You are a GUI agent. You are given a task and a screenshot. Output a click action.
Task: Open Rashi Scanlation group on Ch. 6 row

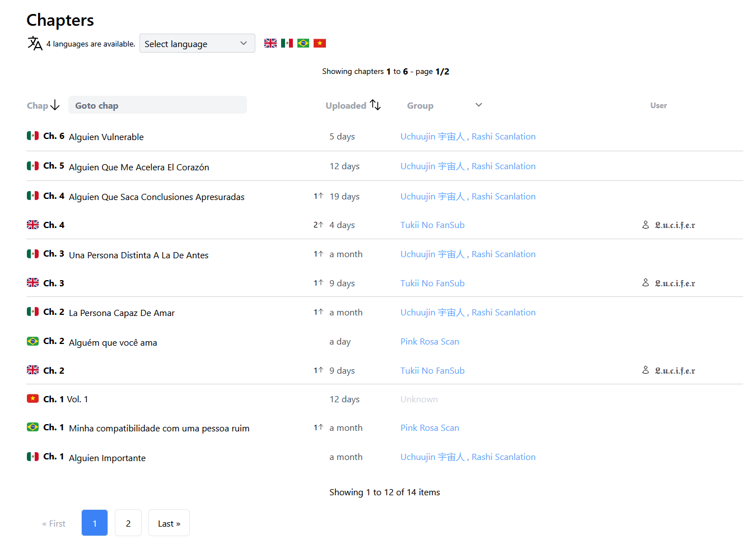pyautogui.click(x=503, y=136)
